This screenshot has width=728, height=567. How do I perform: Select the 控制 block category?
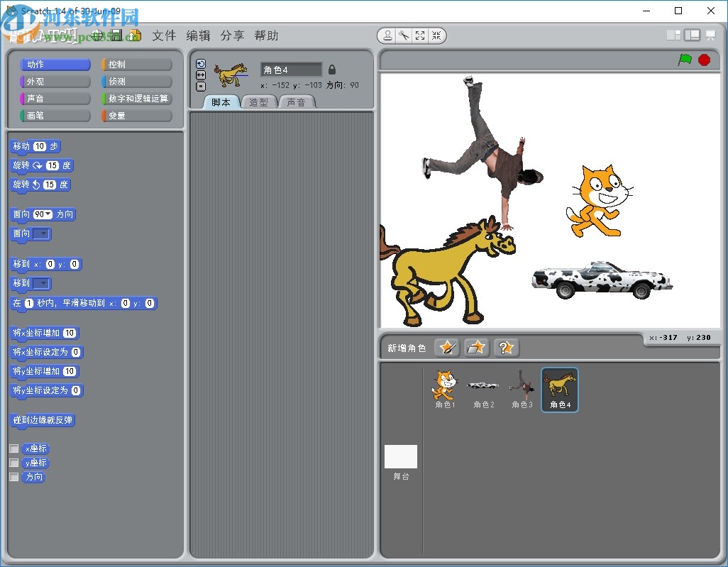[137, 65]
